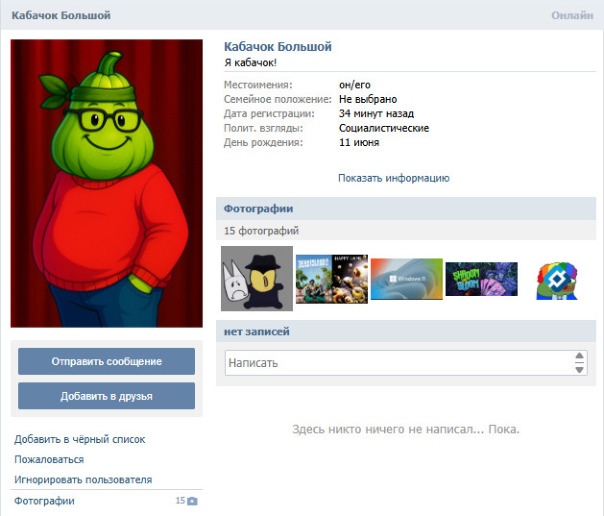This screenshot has width=604, height=516.
Task: Click the Не выбрано relationship value
Action: pos(368,99)
